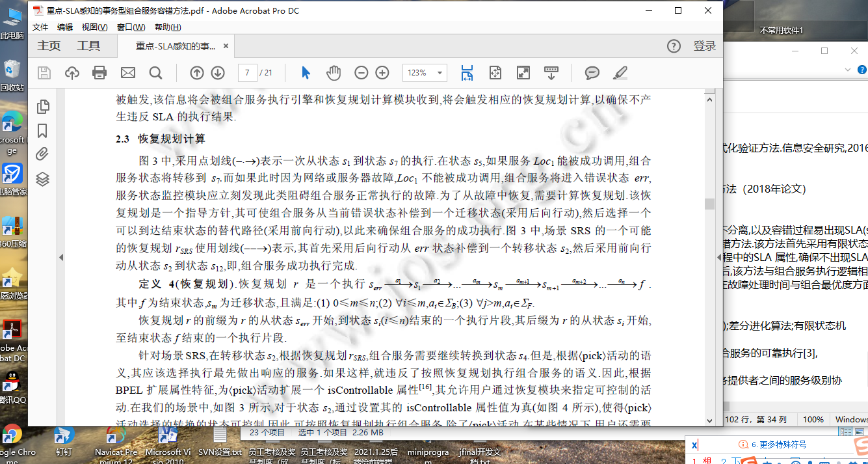
Task: Send file by email icon
Action: click(128, 73)
